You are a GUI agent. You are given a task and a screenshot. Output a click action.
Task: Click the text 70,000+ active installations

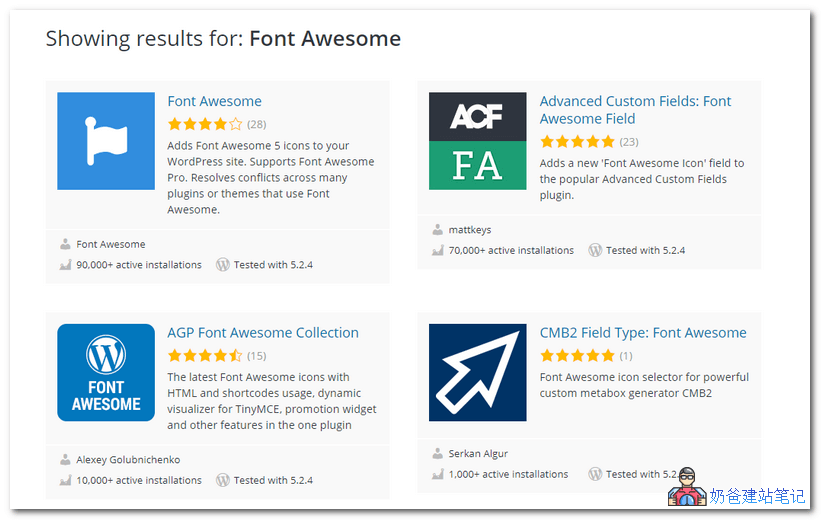pyautogui.click(x=511, y=250)
